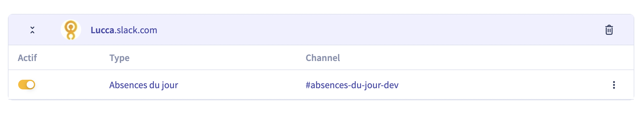Select the Absences du jour table row
The image size is (644, 119).
(321, 85)
